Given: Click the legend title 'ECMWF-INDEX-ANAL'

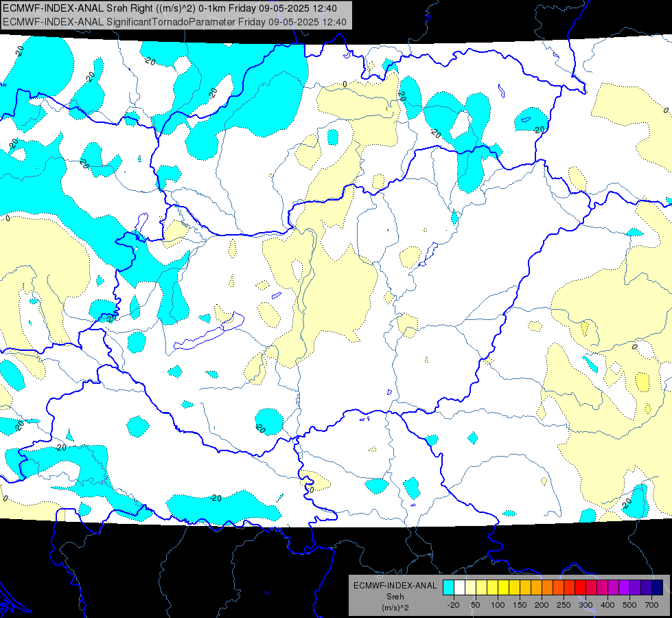Looking at the screenshot, I should click(x=395, y=586).
